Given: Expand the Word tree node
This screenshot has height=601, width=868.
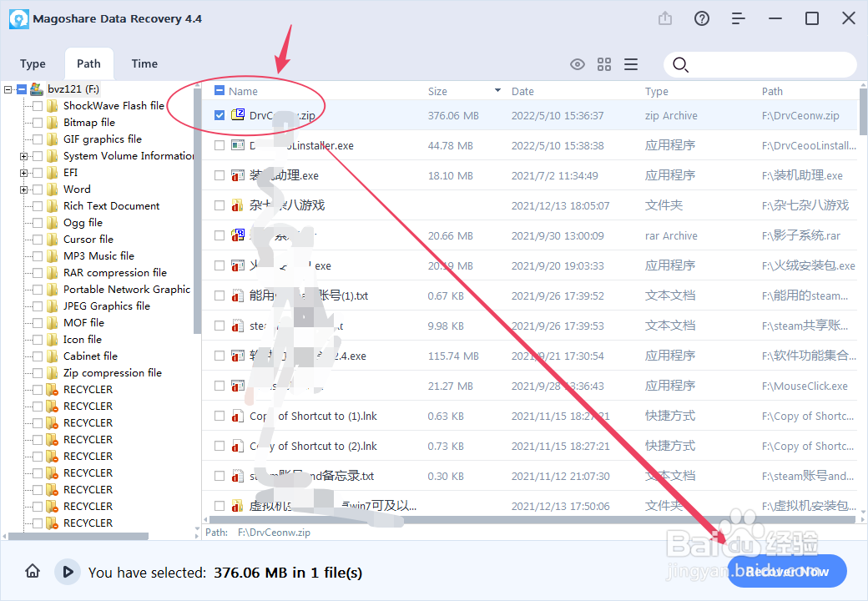Looking at the screenshot, I should click(24, 189).
